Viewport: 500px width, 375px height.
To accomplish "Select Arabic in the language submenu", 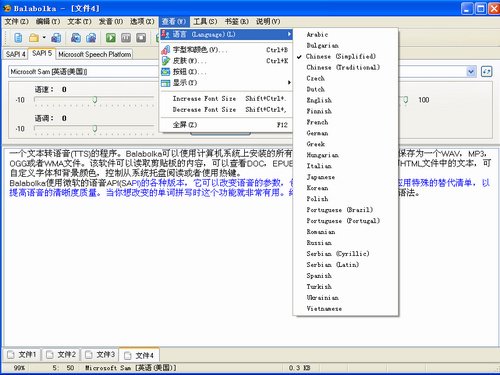I will tap(345, 34).
